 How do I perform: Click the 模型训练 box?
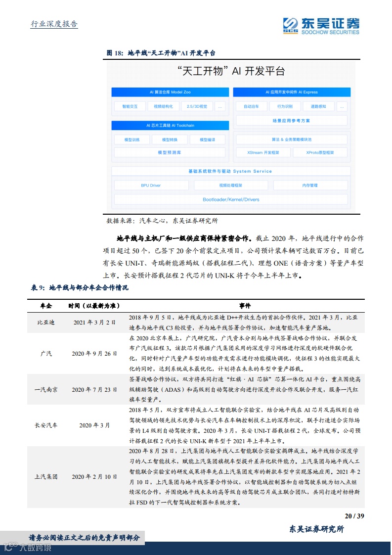tap(131, 140)
